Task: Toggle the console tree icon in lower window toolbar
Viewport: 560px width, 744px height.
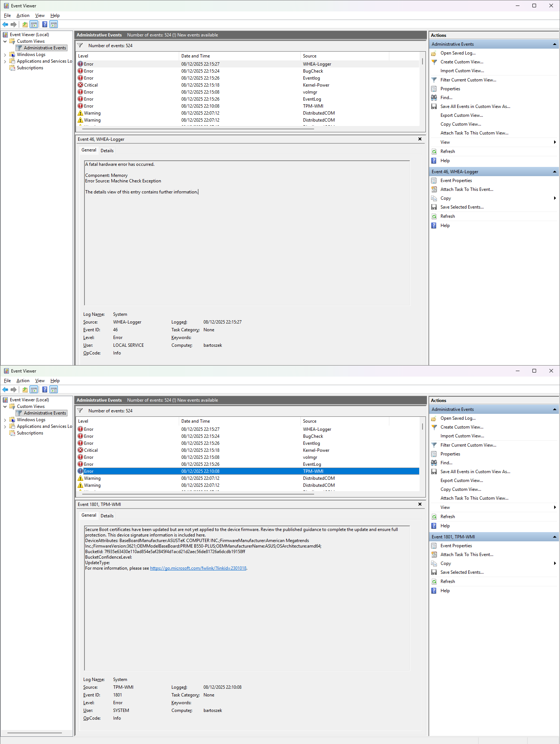Action: click(34, 390)
